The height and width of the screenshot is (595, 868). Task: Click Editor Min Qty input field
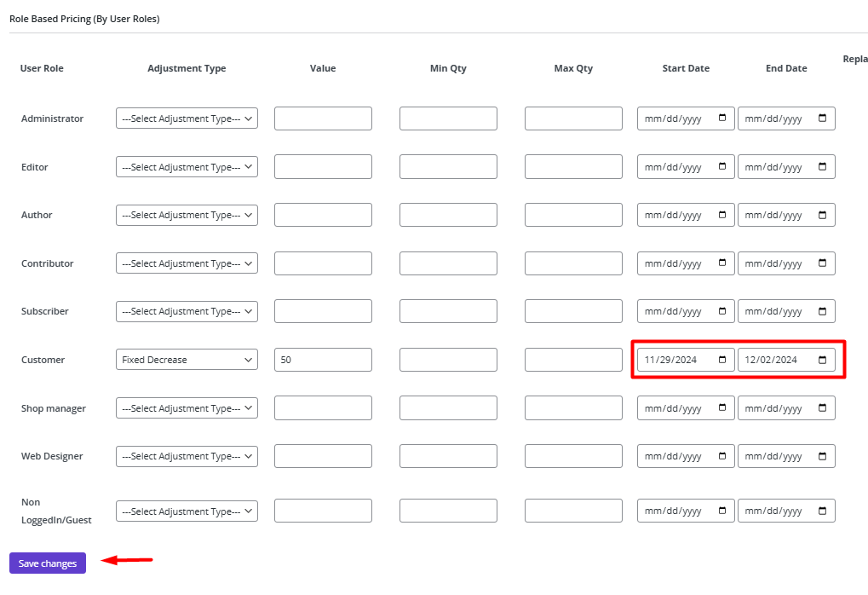point(448,167)
